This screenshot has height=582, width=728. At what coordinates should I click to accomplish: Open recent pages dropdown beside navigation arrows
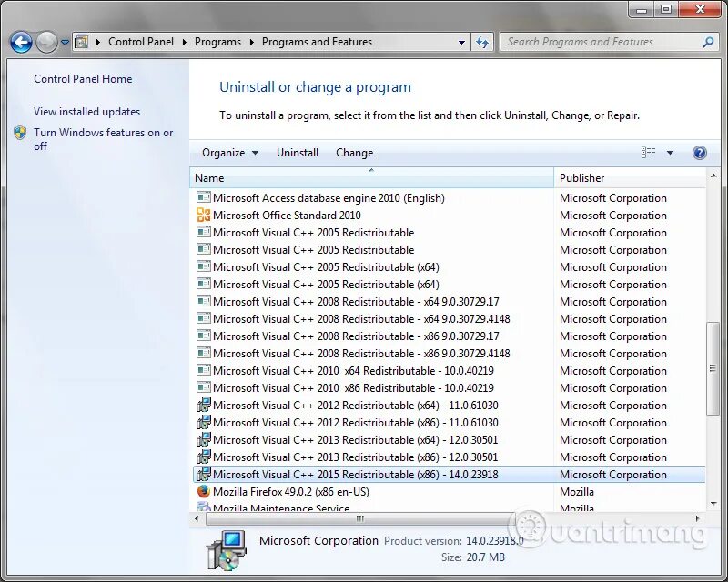pyautogui.click(x=65, y=42)
